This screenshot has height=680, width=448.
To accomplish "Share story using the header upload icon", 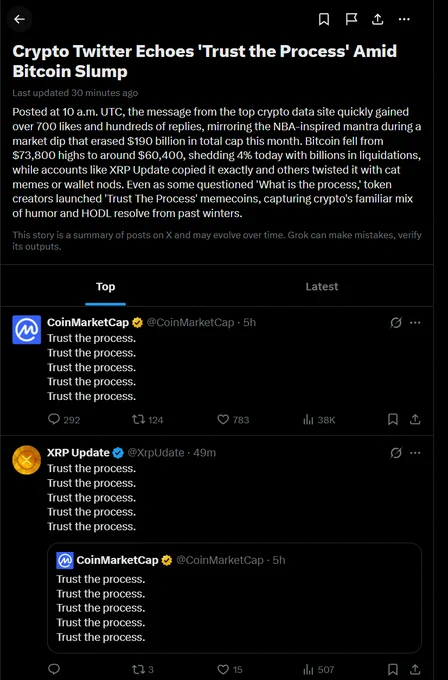I will [x=378, y=19].
